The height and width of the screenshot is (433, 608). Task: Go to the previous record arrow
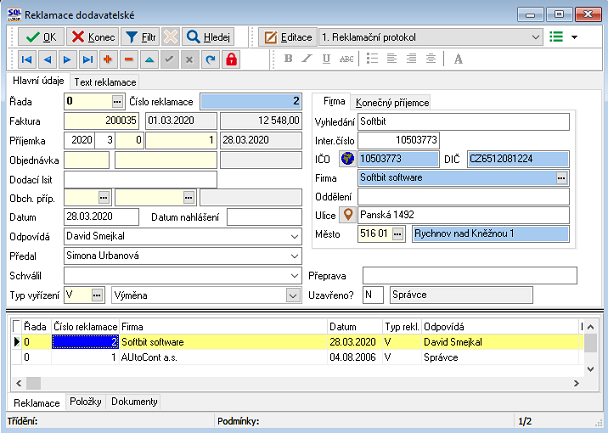tap(47, 60)
